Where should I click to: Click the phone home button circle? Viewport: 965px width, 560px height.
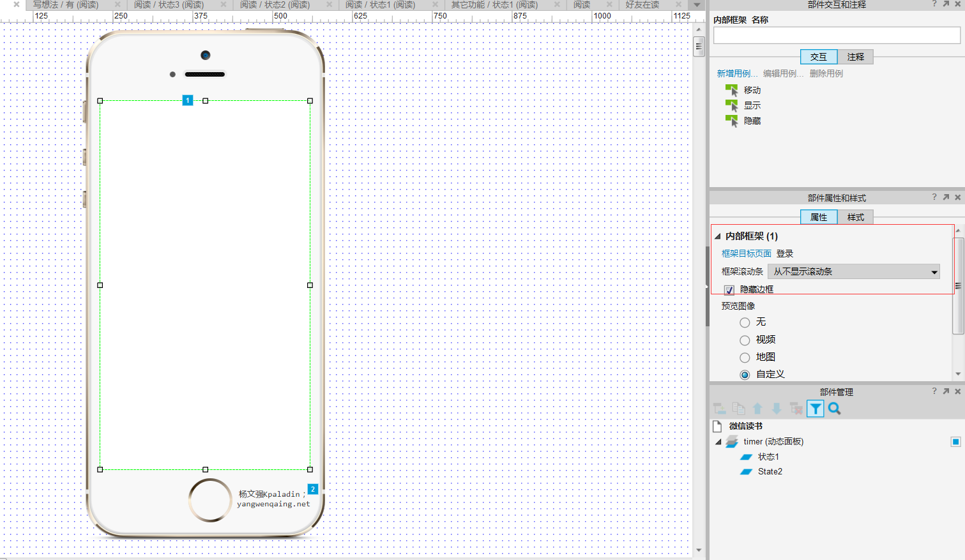tap(210, 500)
